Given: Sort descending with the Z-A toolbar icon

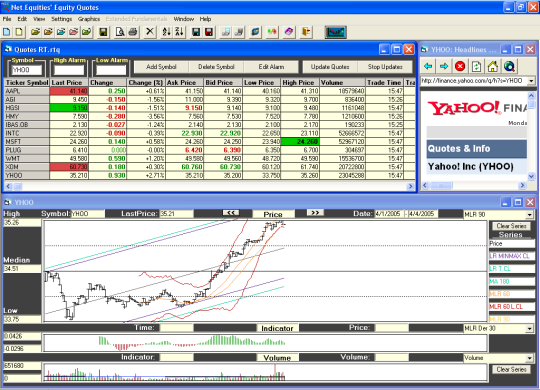Looking at the screenshot, I should [179, 32].
